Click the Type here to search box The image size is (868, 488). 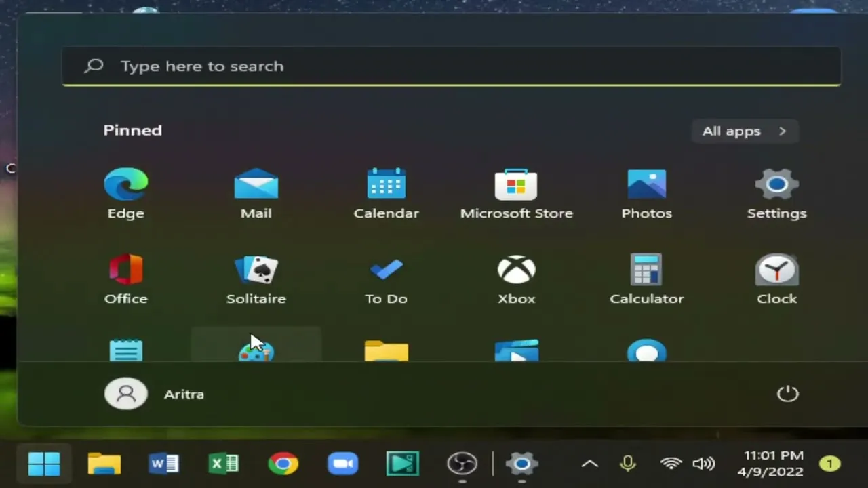coord(452,66)
